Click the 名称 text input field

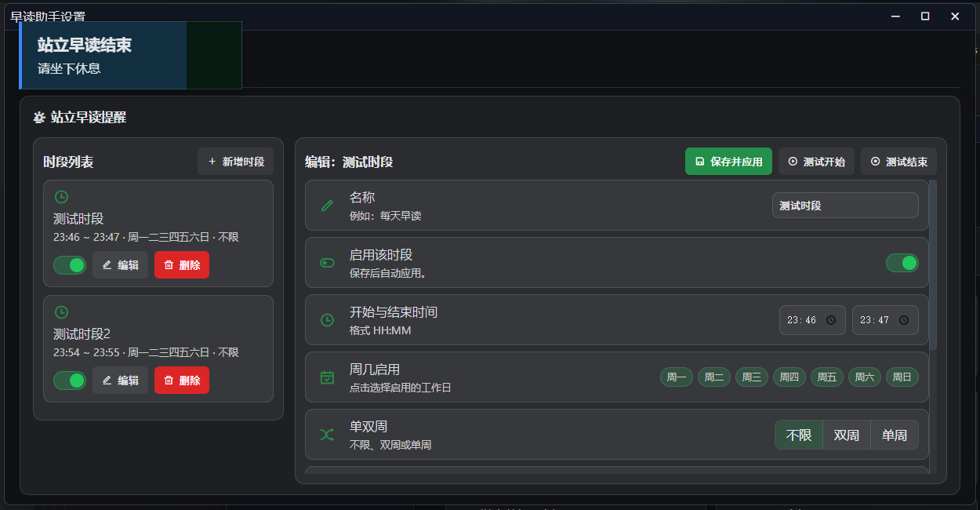tap(845, 206)
